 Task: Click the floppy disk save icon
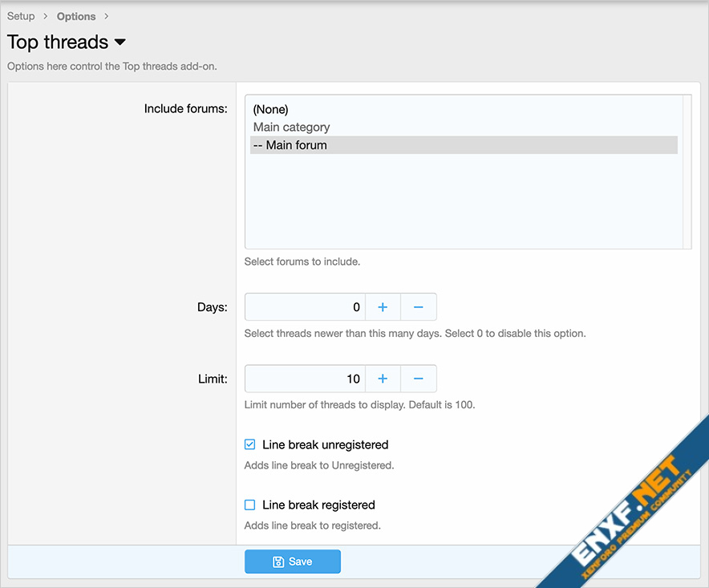tap(278, 562)
